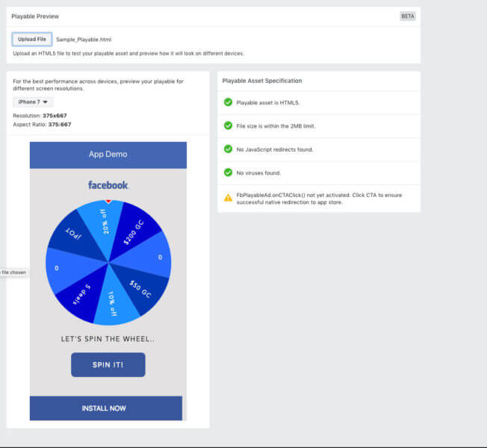Click the Upload File button
The image size is (487, 448).
click(x=32, y=39)
